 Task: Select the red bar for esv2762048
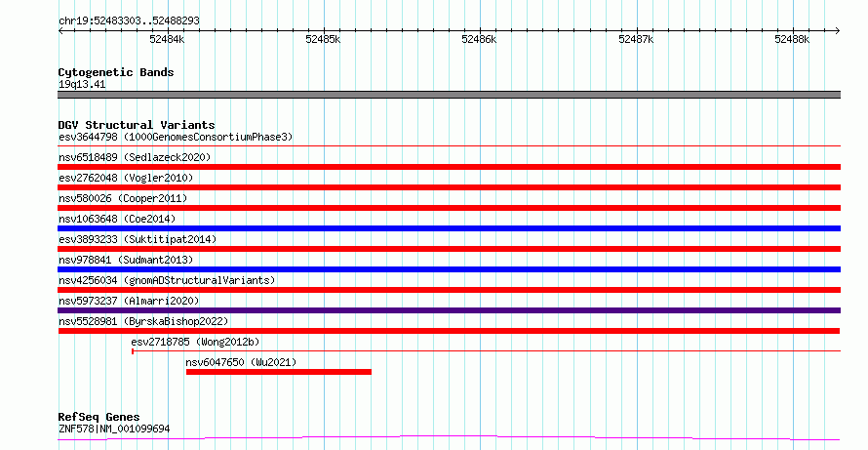[x=449, y=187]
